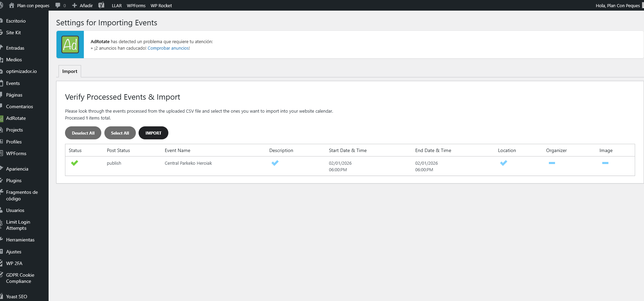Viewport: 644px width, 301px height.
Task: Open the comments bubble icon in top bar
Action: coord(58,5)
